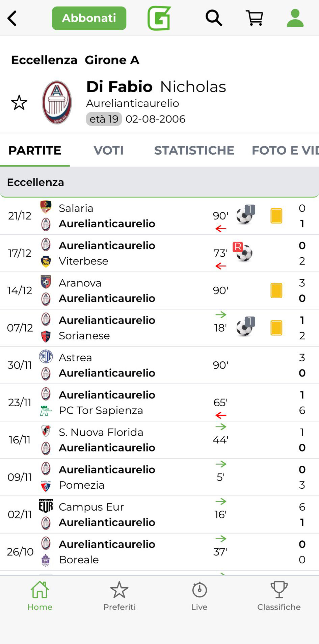Click the Abbonati button
The image size is (319, 644).
(89, 18)
